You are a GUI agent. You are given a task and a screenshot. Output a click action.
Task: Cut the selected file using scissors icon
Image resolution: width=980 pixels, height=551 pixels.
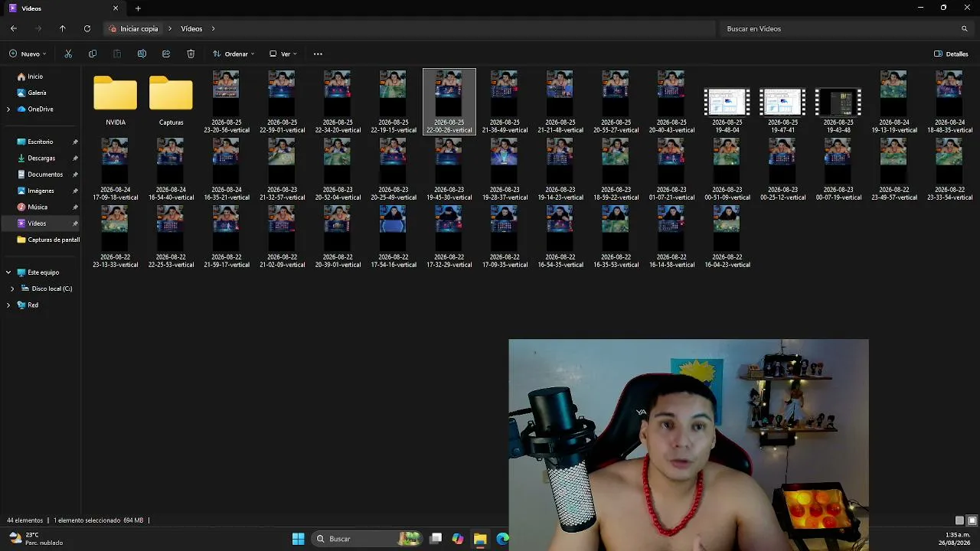pyautogui.click(x=68, y=54)
